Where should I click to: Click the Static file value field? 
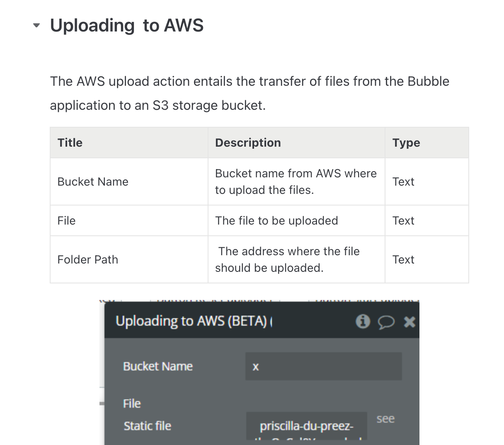click(307, 426)
